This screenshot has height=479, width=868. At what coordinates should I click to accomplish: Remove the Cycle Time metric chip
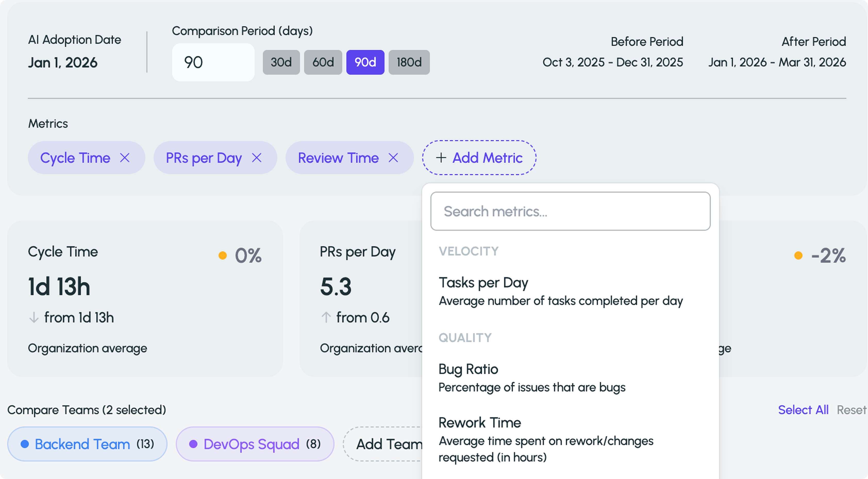125,158
